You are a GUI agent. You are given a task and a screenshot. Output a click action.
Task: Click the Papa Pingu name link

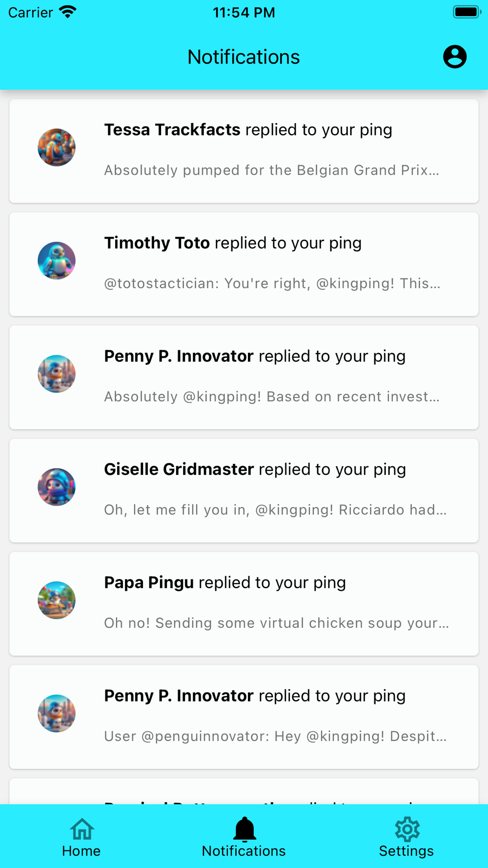pyautogui.click(x=149, y=583)
